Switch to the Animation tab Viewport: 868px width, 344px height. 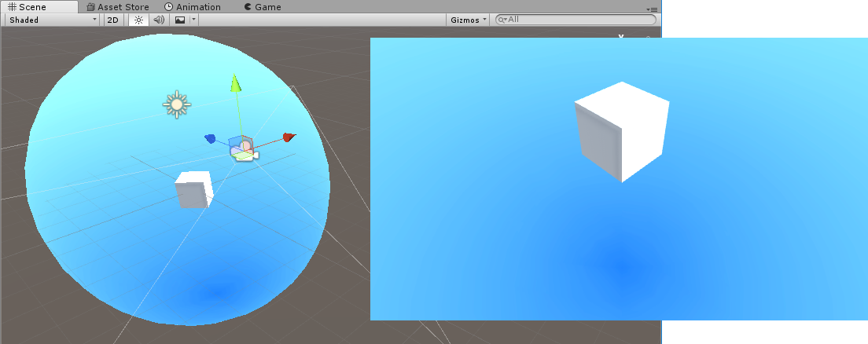[193, 7]
